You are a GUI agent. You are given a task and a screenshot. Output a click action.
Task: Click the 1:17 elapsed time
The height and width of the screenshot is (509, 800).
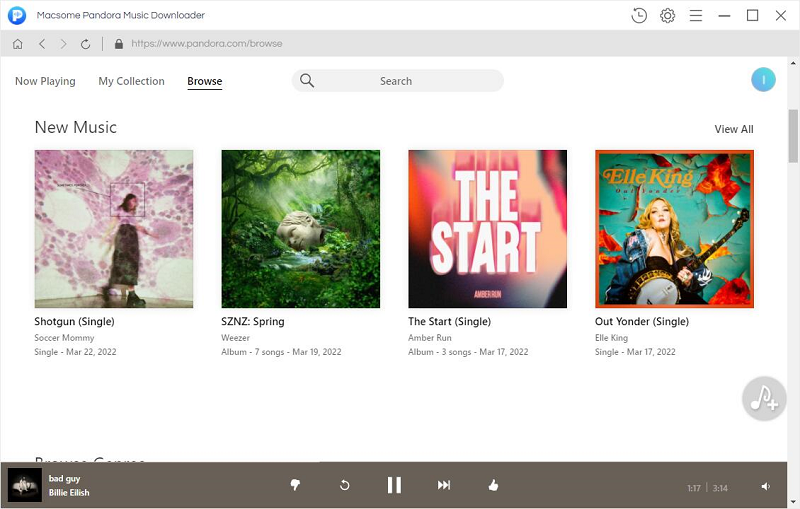pyautogui.click(x=694, y=488)
